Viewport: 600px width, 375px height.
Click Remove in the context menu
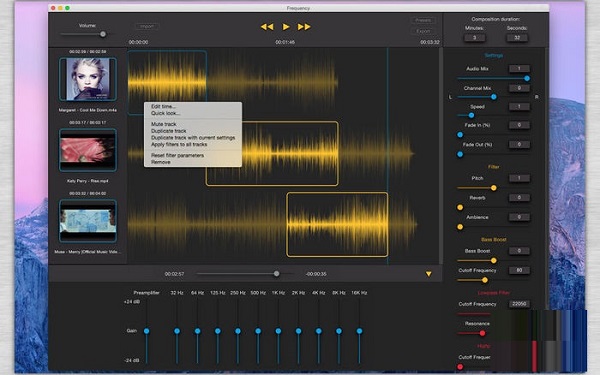[161, 162]
